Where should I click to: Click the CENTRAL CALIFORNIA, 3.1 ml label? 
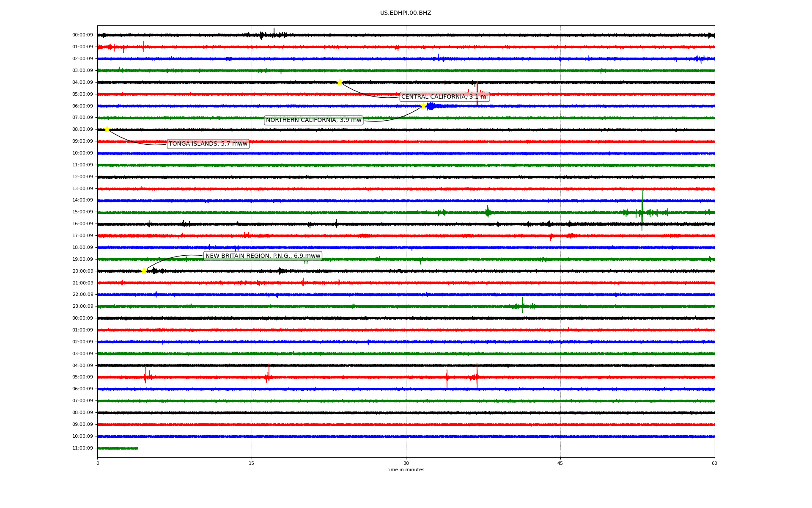click(444, 97)
